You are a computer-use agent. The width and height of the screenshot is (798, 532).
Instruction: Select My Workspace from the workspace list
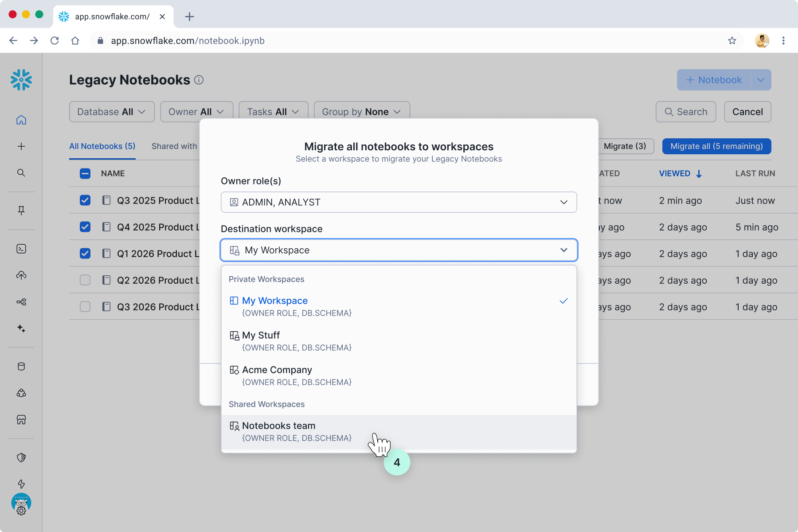(x=399, y=306)
